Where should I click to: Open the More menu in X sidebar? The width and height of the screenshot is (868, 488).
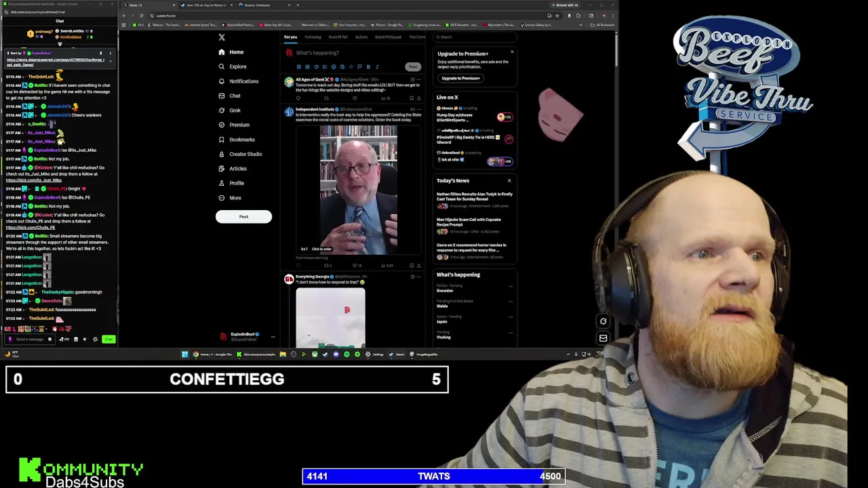pos(230,198)
